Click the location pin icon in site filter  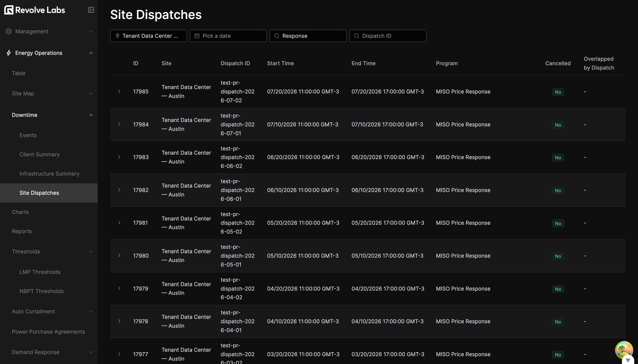coord(118,36)
